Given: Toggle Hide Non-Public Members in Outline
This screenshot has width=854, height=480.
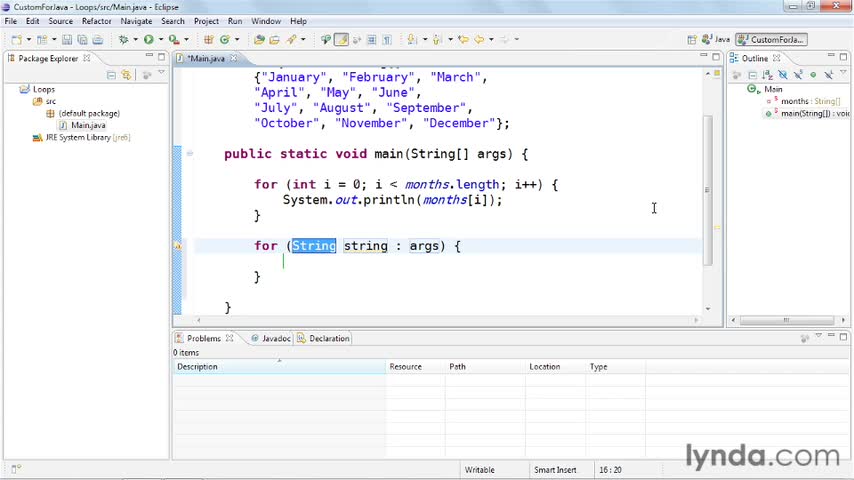Looking at the screenshot, I should [x=813, y=75].
